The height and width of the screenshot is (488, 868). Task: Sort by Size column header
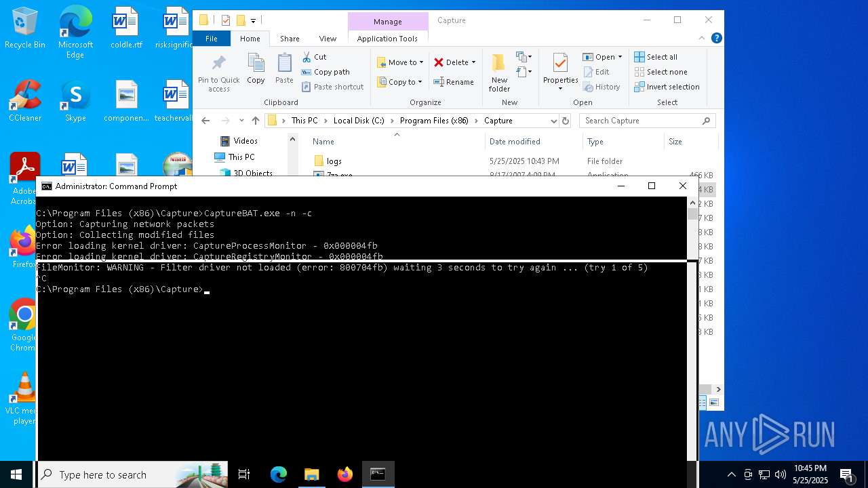pyautogui.click(x=690, y=142)
